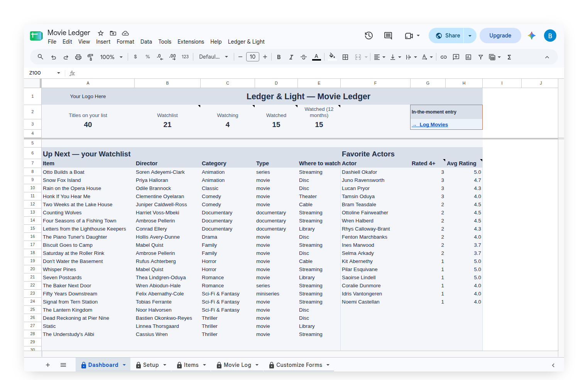
Task: Expand the Dashboard tab menu arrow
Action: click(124, 365)
